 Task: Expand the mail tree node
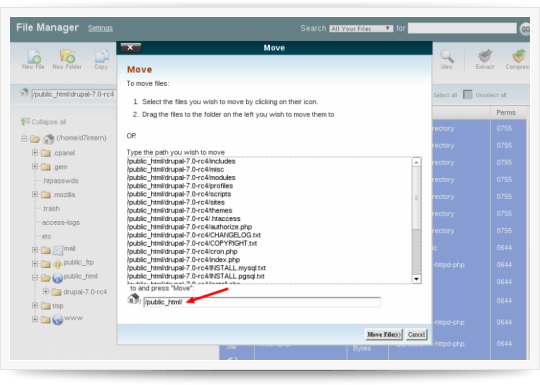coord(35,250)
